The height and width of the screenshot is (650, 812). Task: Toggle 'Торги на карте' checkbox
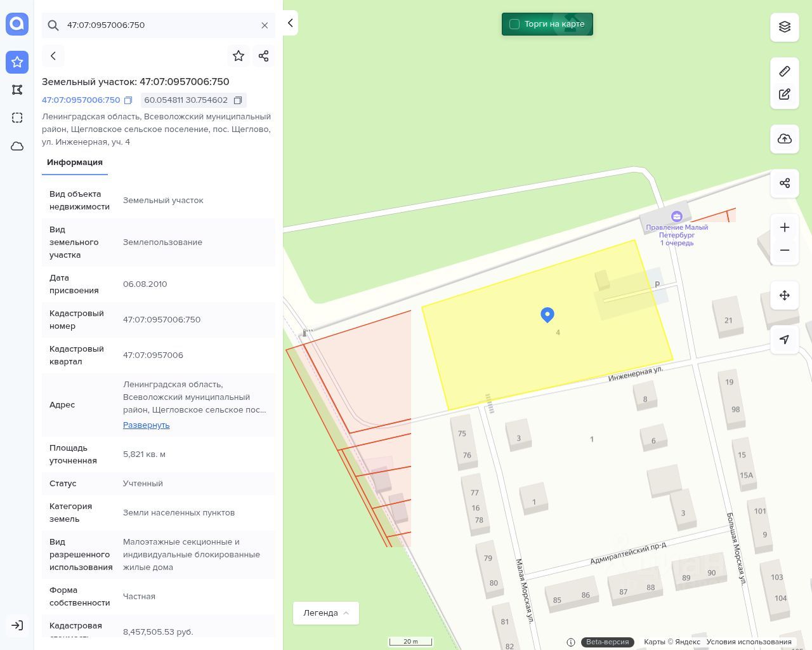pos(514,24)
